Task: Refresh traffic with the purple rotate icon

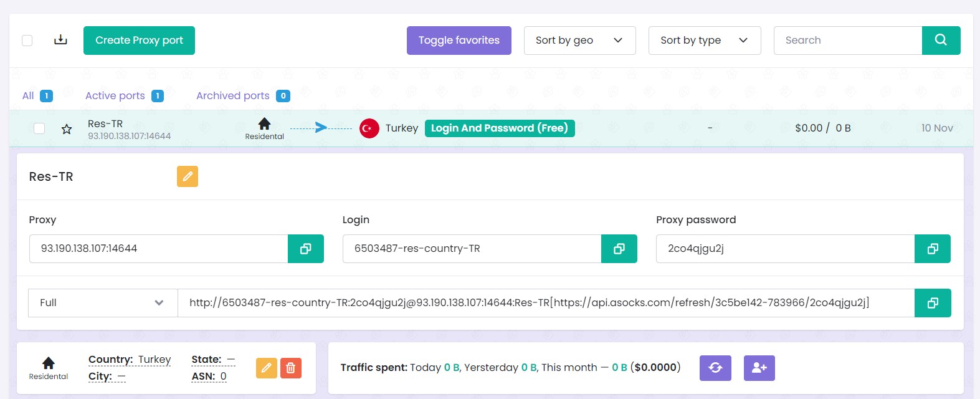Action: tap(715, 368)
